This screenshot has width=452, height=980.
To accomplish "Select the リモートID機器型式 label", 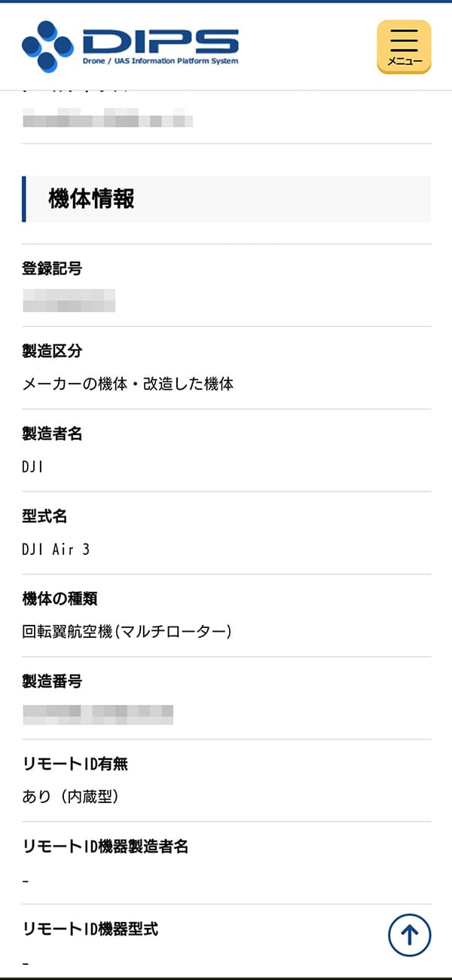I will click(90, 929).
